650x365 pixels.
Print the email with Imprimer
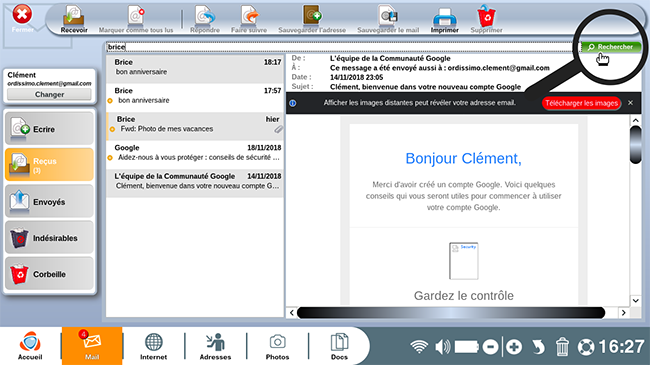tap(444, 19)
